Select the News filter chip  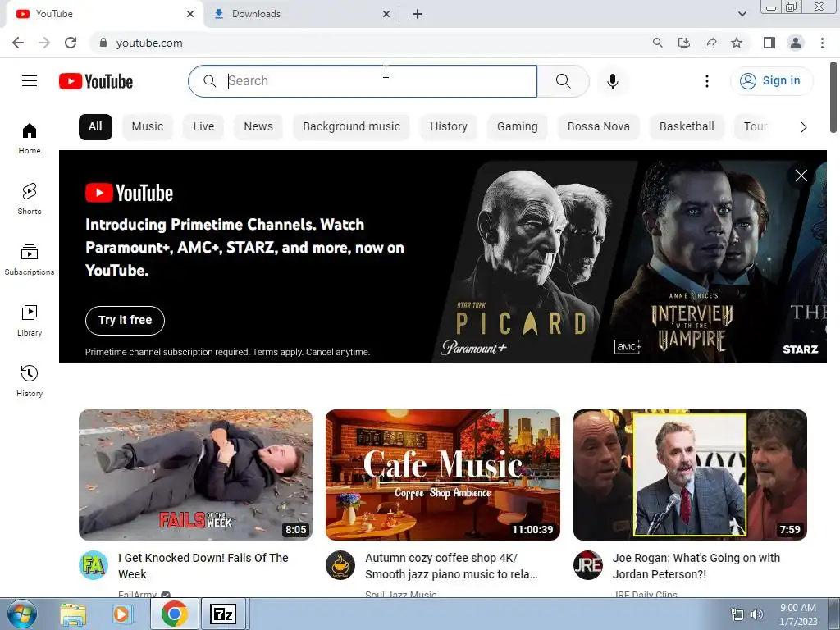[x=258, y=127]
